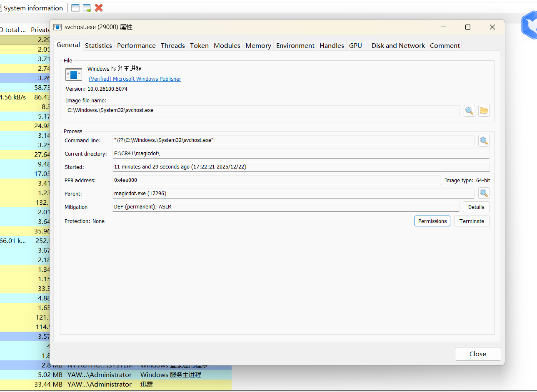The image size is (537, 392).
Task: Select the Disk and Network tab
Action: (398, 46)
